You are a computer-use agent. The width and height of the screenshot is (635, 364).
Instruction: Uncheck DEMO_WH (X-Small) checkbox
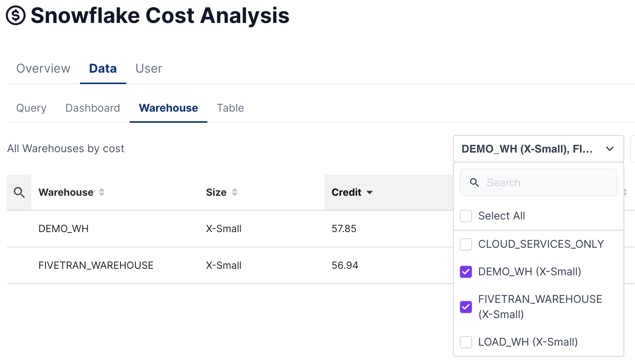coord(466,272)
